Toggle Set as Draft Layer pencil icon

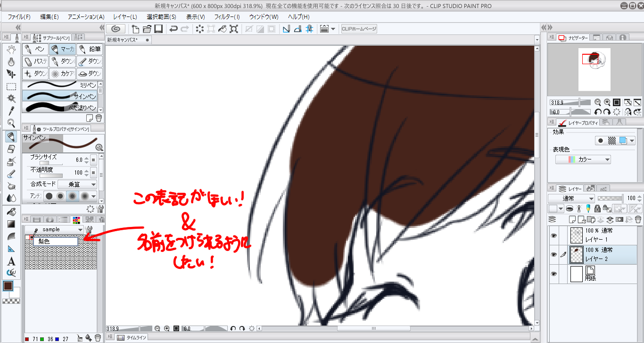[x=588, y=208]
